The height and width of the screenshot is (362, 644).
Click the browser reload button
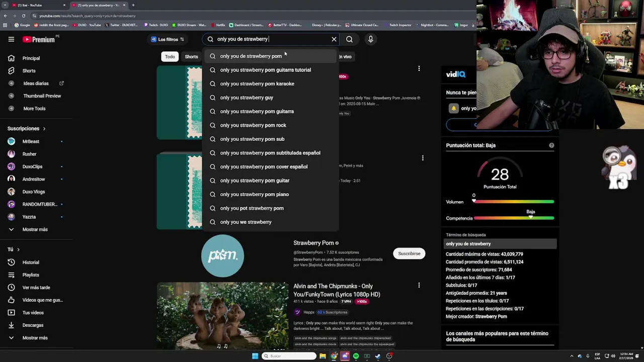[x=23, y=16]
